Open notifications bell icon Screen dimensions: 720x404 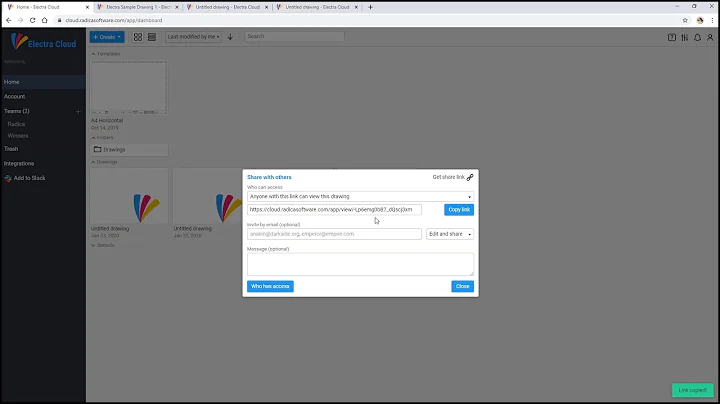698,38
